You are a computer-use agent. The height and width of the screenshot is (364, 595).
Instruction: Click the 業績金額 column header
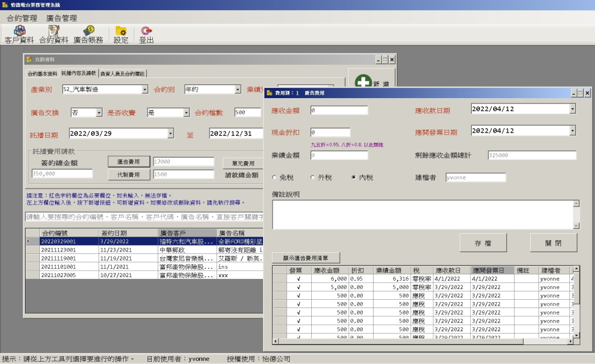tap(392, 271)
